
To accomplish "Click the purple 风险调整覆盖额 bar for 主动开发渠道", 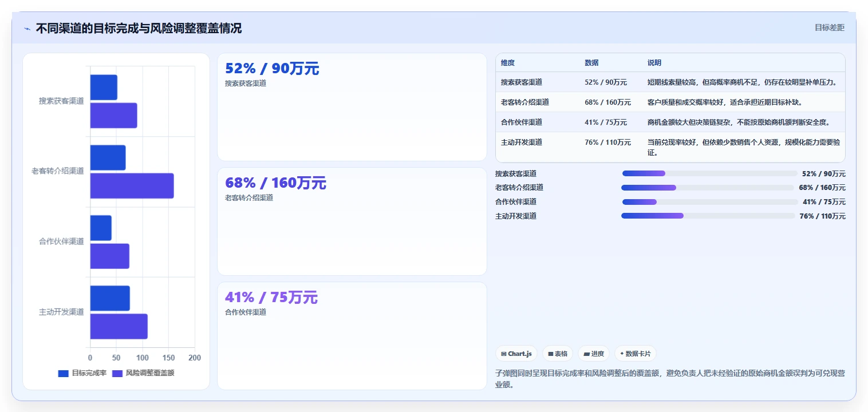I will [119, 327].
